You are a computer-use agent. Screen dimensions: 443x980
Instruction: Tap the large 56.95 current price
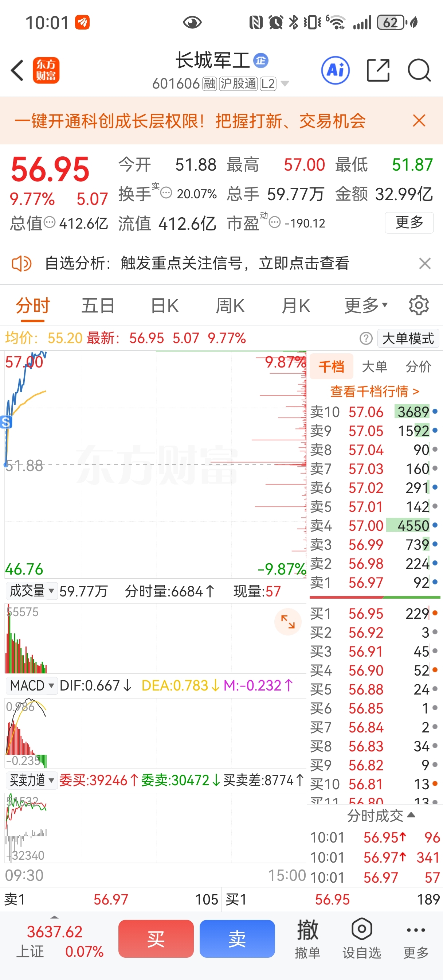(x=50, y=169)
